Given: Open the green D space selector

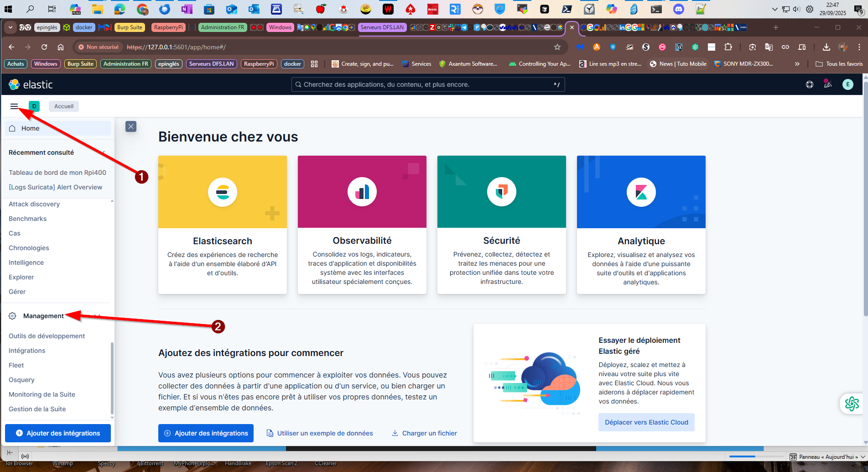Looking at the screenshot, I should click(34, 106).
